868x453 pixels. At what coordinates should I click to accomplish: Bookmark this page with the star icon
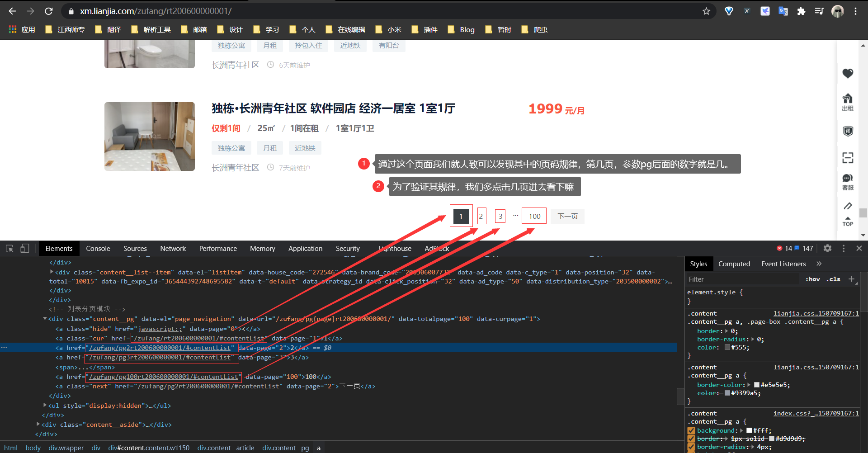point(706,11)
